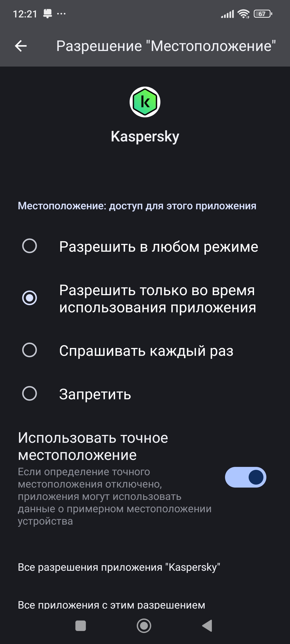Tap the "Использовать точное местоположение" title
Screen dimensions: 290x644
coord(93,446)
